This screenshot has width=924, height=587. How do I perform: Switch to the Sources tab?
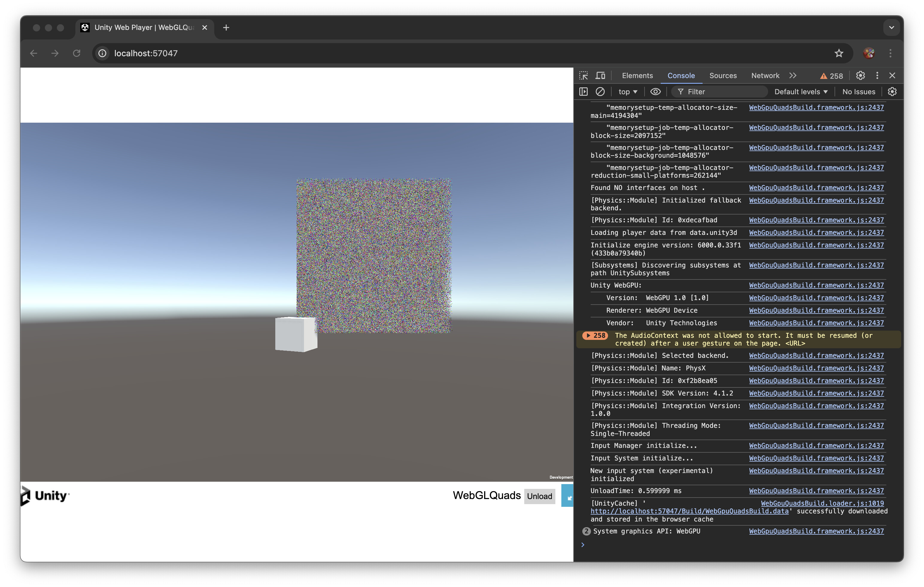[x=723, y=76]
